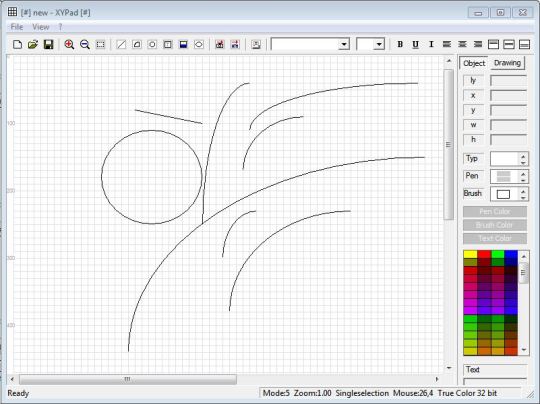Toggle bold text formatting
Screen dimensions: 540x404
[400, 44]
